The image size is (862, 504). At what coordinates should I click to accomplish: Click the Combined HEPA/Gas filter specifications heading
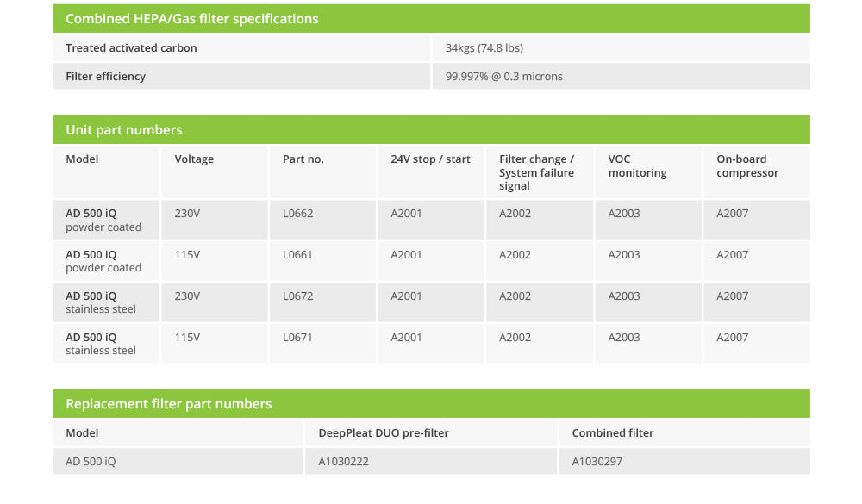191,19
